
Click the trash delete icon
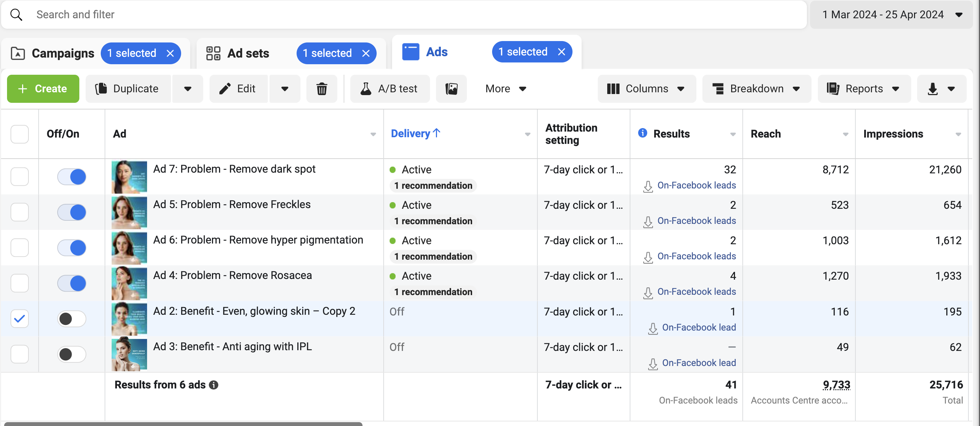(322, 89)
